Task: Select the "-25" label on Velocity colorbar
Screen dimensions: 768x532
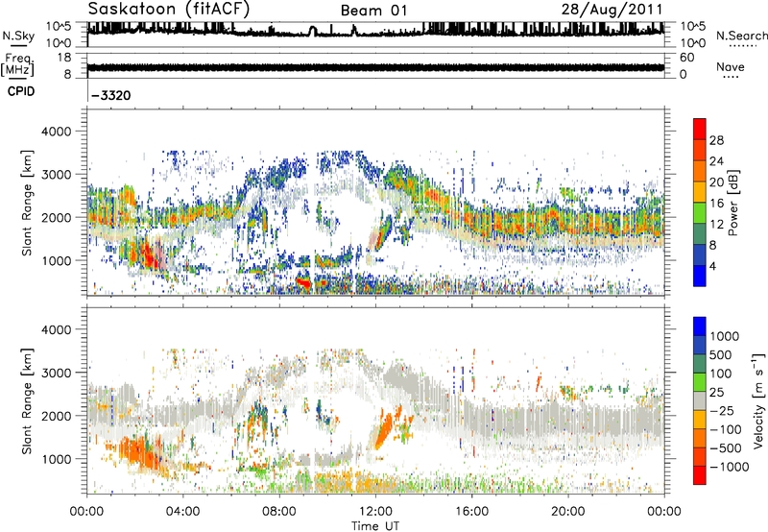Action: 721,411
